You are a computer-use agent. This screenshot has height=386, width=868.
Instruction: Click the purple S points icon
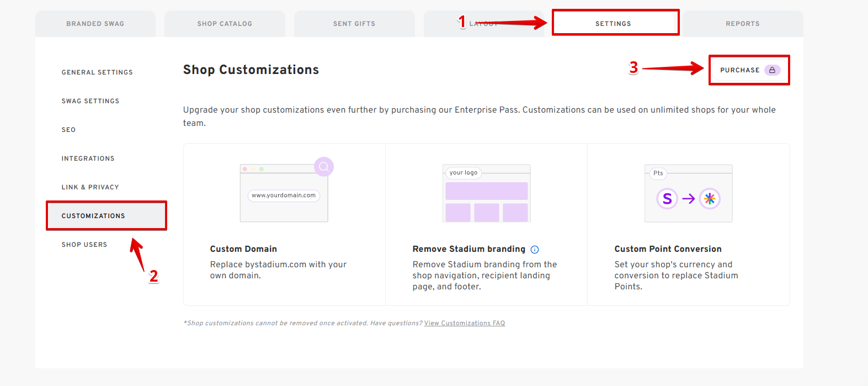(667, 199)
